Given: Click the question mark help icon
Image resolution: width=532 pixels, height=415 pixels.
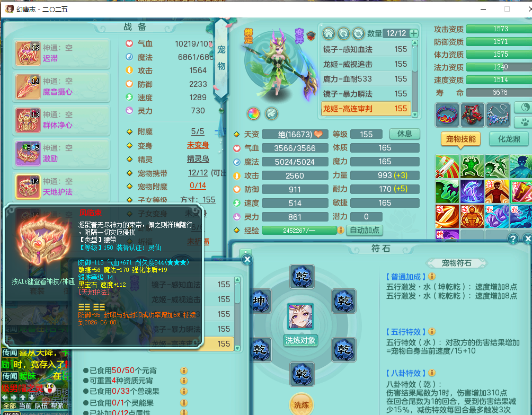Looking at the screenshot, I should (x=513, y=239).
